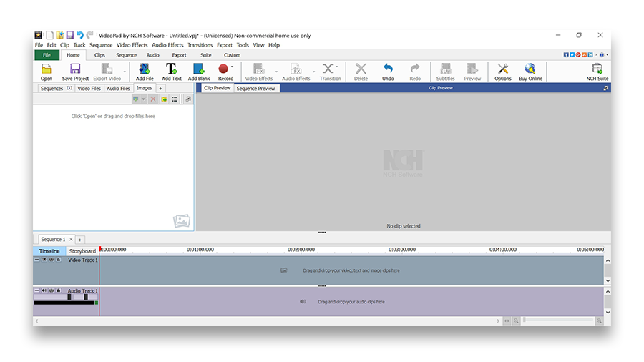
Task: Click the Preview icon in the ribbon
Action: (472, 69)
